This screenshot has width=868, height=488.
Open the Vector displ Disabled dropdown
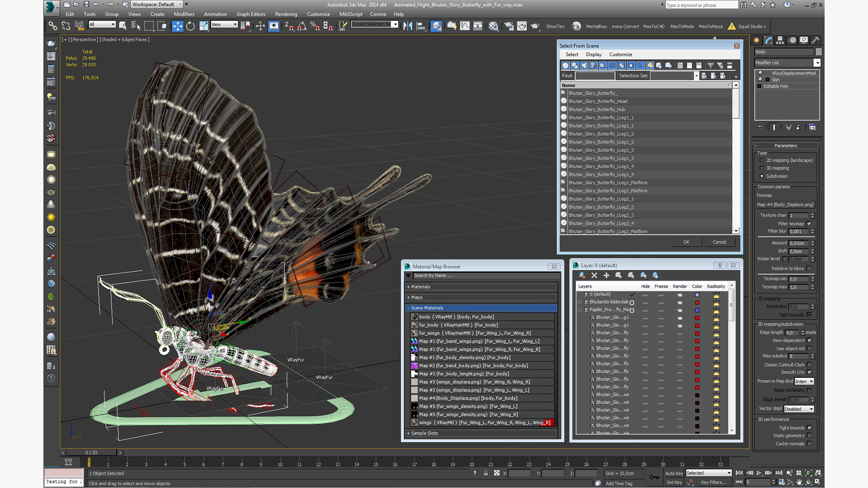[799, 409]
